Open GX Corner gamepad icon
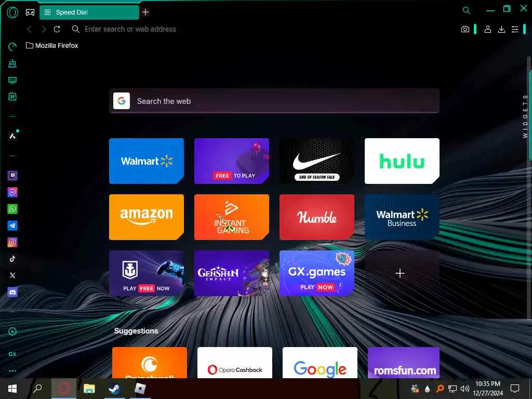The width and height of the screenshot is (532, 399). coord(30,12)
